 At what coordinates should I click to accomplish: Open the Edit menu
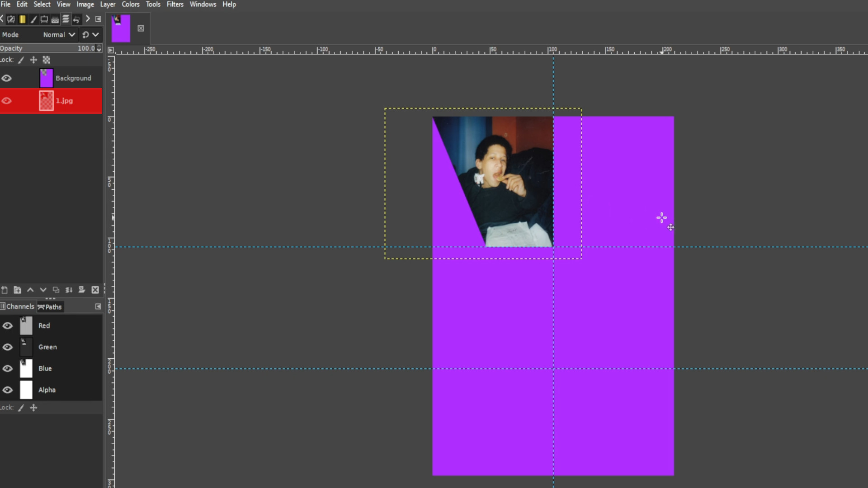point(22,4)
